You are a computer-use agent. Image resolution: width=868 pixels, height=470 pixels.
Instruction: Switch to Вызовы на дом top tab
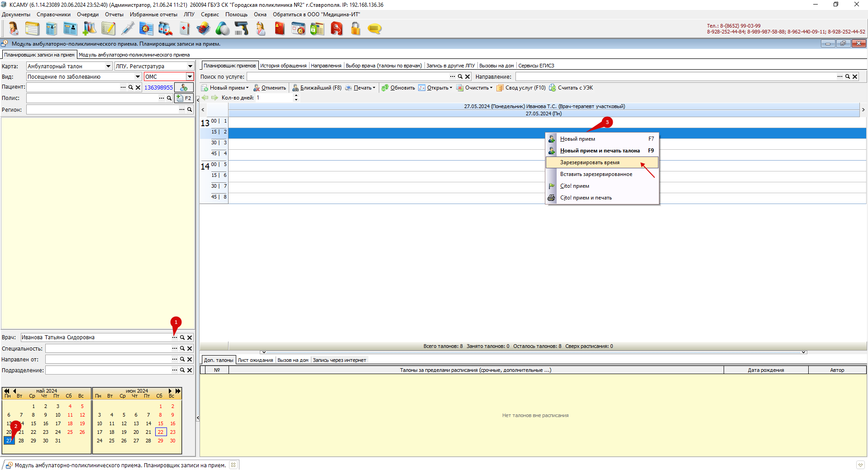(x=496, y=66)
